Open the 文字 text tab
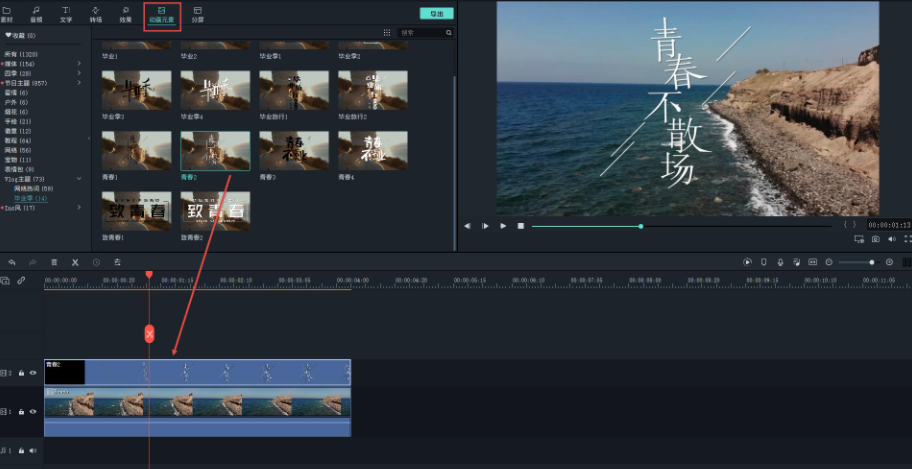Screen dimensions: 912x469 (x=66, y=15)
